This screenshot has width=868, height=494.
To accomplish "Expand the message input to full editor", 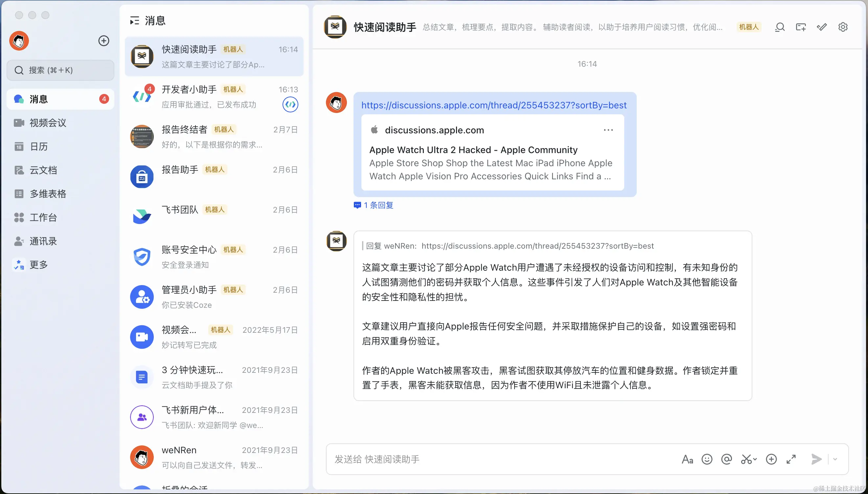I will click(791, 459).
